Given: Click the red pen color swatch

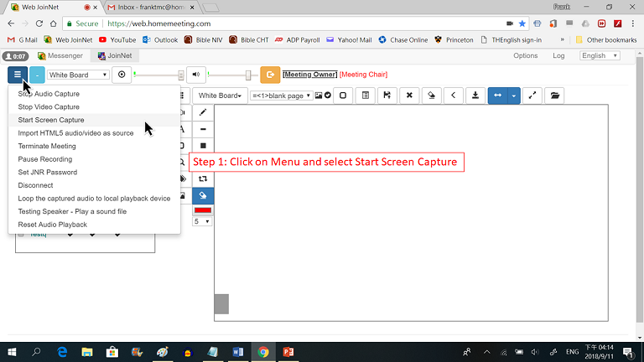Looking at the screenshot, I should pyautogui.click(x=203, y=209).
